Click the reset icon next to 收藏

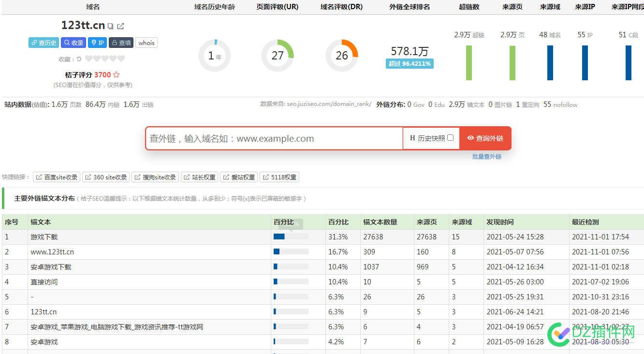click(x=79, y=59)
